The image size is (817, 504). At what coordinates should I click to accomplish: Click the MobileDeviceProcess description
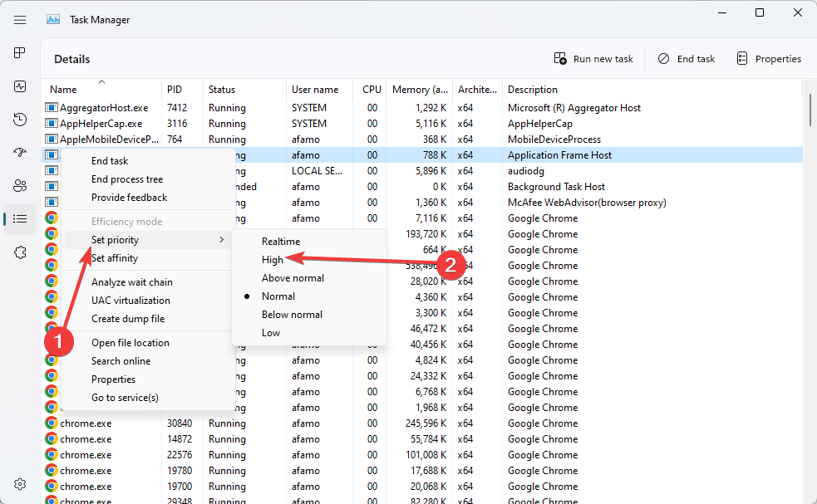tap(554, 139)
